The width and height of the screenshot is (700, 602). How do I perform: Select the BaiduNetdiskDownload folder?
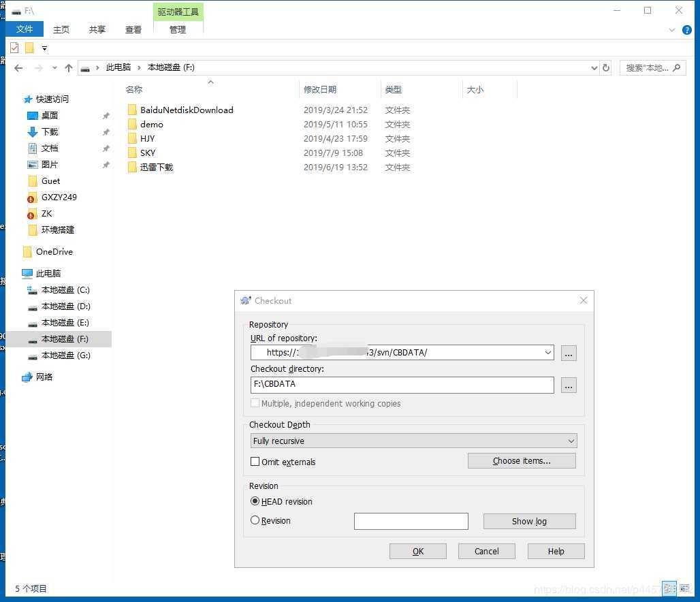tap(187, 110)
